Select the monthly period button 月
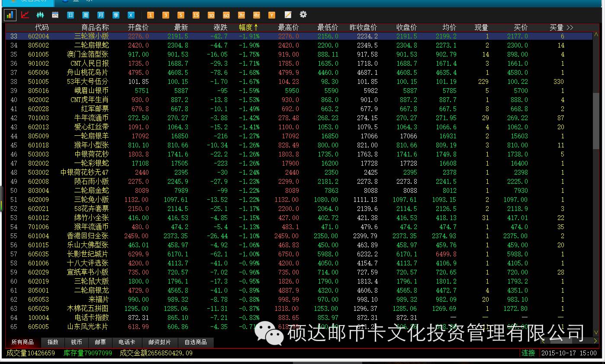 [x=101, y=15]
